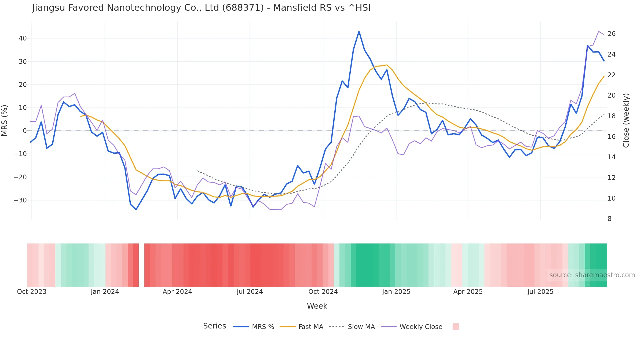
Task: Click the 'Week' axis title
Action: (317, 306)
